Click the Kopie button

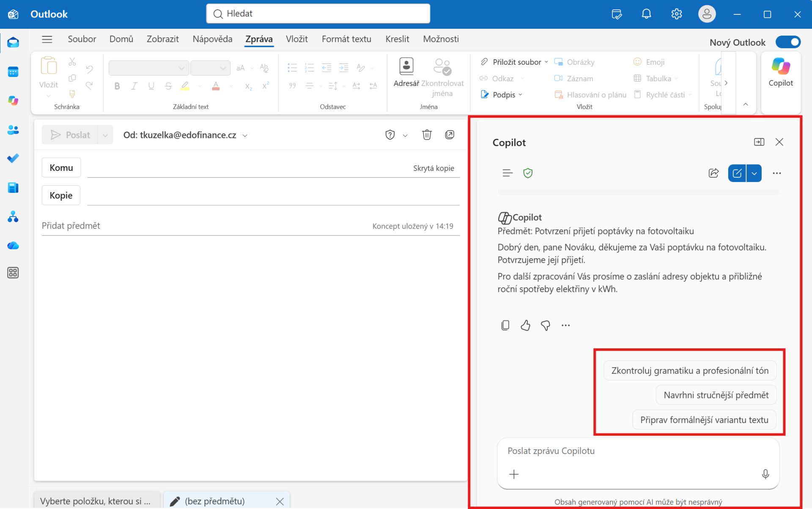tap(61, 195)
